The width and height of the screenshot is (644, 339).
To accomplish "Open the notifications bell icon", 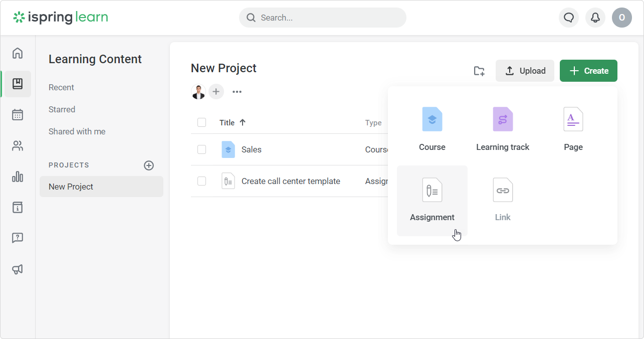I will coord(595,18).
